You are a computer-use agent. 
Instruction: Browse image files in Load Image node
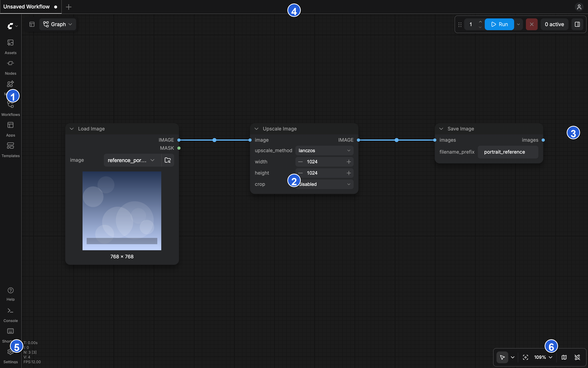pos(168,160)
